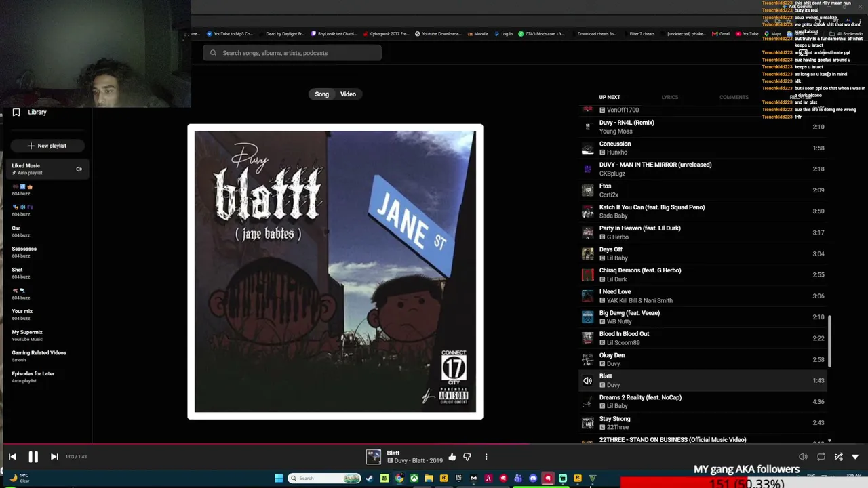The width and height of the screenshot is (868, 488).
Task: Click the Blatt thumbnail in player bar
Action: (374, 457)
